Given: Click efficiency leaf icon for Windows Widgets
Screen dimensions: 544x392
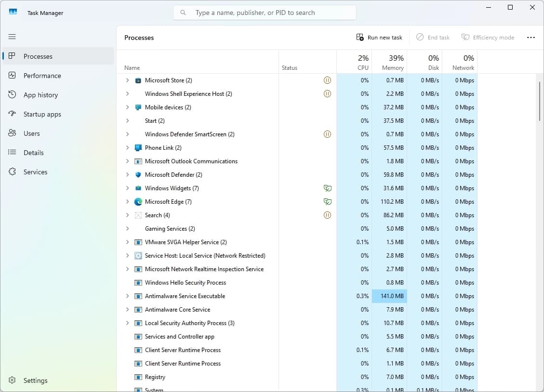Looking at the screenshot, I should click(x=327, y=188).
